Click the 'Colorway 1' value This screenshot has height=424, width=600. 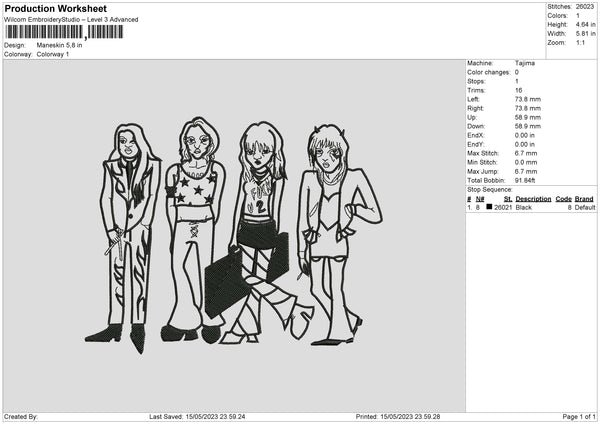coord(53,54)
